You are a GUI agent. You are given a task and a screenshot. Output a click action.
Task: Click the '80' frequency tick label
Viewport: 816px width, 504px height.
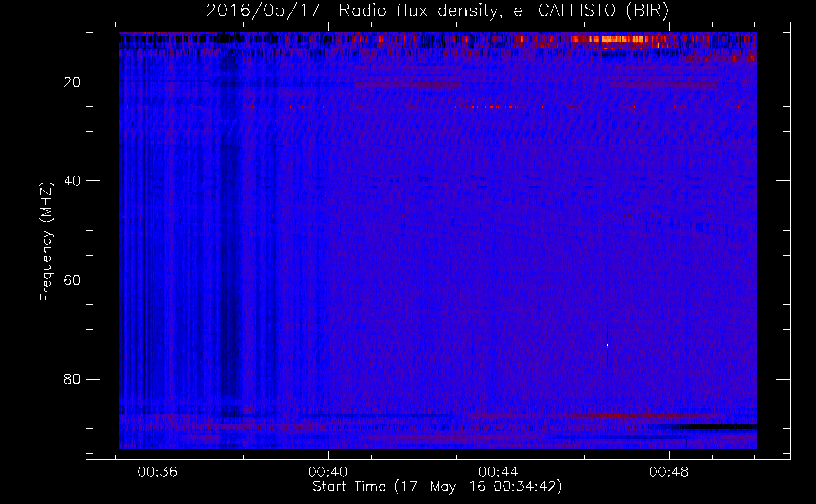pyautogui.click(x=73, y=379)
